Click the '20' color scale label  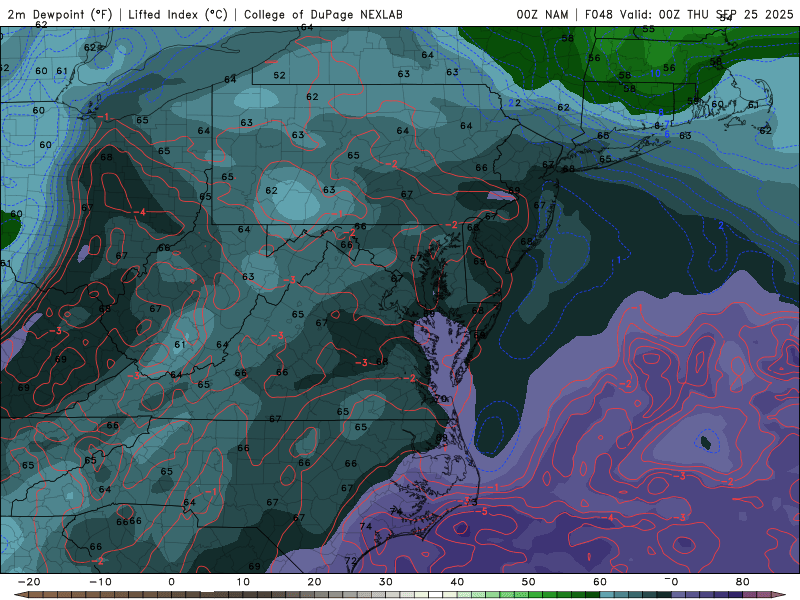tap(314, 582)
